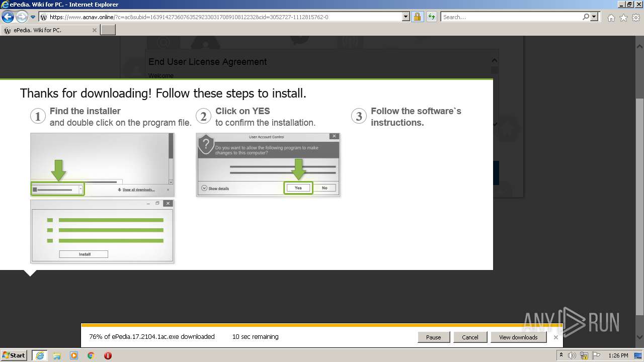Click the magnifier search icon
This screenshot has height=362, width=644.
(x=586, y=17)
